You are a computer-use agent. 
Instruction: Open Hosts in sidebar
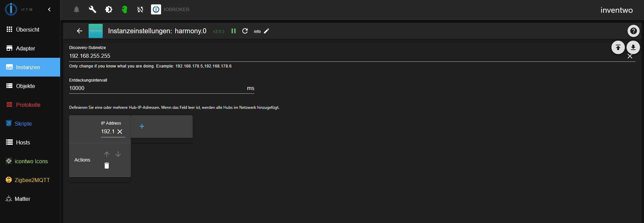[30, 142]
